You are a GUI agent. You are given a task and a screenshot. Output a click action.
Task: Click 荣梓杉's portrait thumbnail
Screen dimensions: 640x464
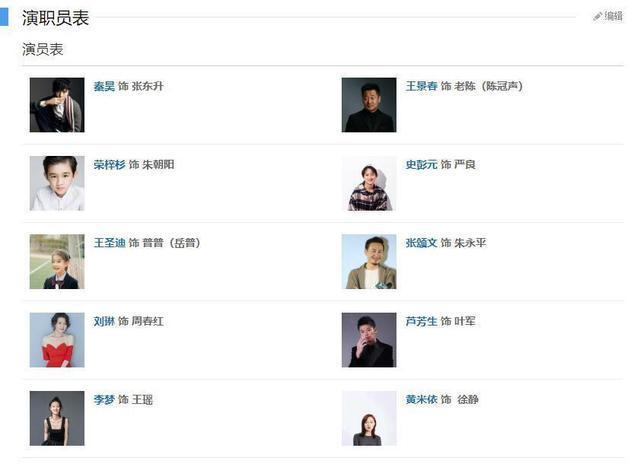click(x=57, y=183)
